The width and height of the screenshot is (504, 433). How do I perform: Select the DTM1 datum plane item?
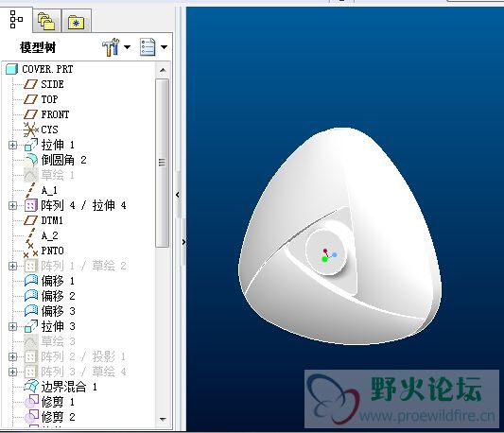tap(52, 220)
